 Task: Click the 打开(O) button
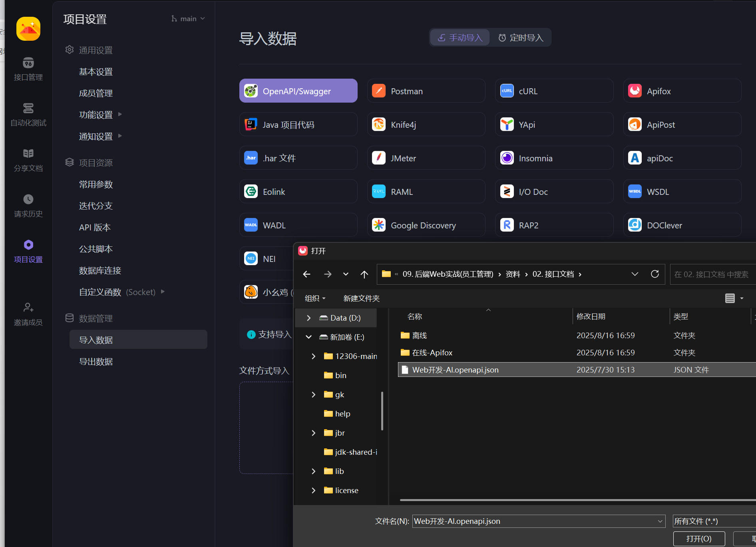698,539
